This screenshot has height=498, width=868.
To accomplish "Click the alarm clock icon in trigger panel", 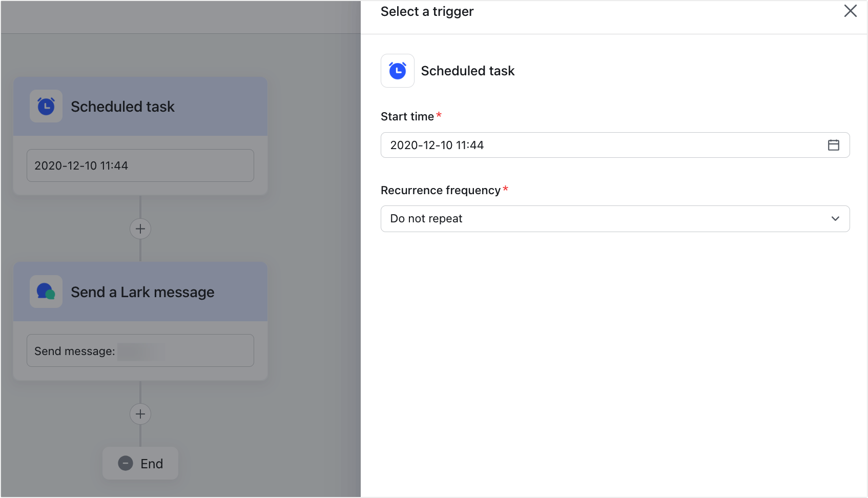I will point(397,71).
